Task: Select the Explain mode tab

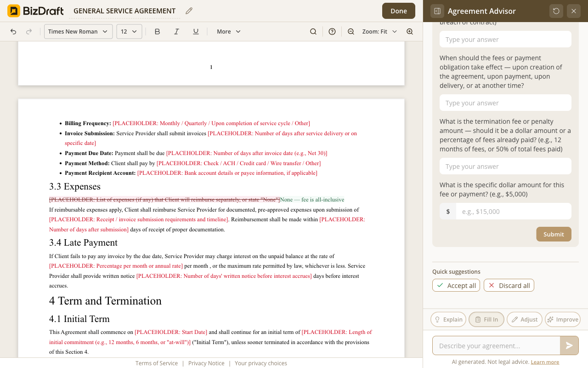Action: coord(448,319)
